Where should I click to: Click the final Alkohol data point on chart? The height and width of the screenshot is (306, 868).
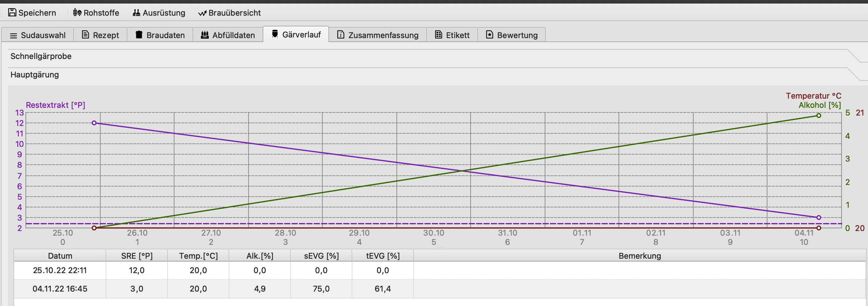point(818,116)
